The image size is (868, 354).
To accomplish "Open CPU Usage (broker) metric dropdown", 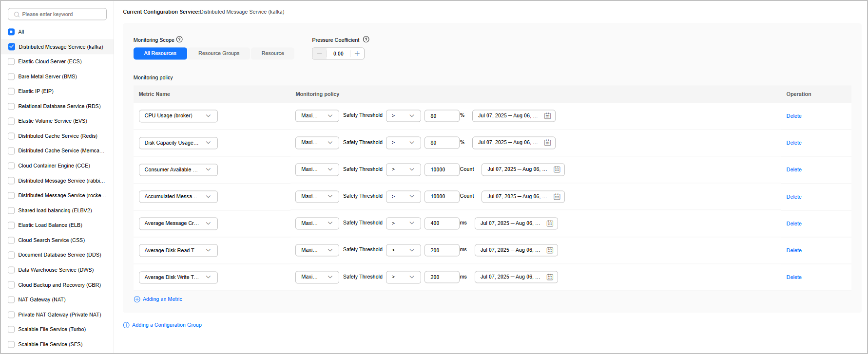I will tap(178, 116).
